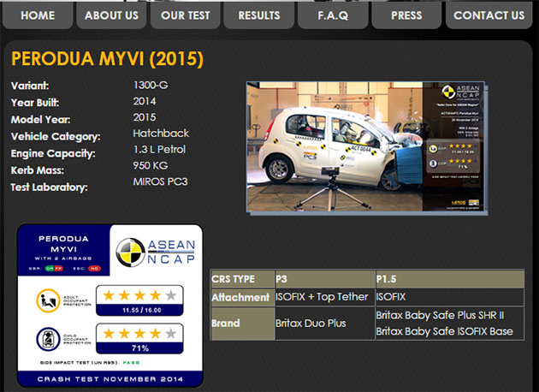Go to the ABOUT US page
Screen dimensions: 539x392
tap(111, 15)
